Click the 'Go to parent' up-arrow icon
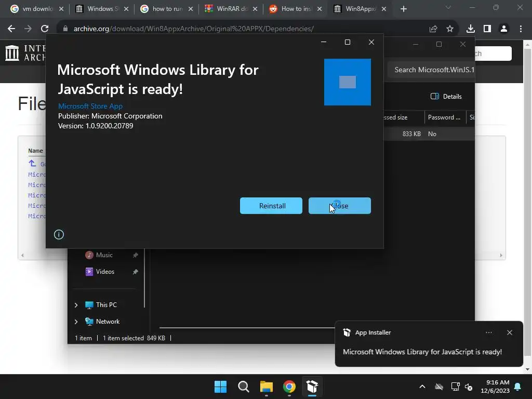This screenshot has height=399, width=532. pos(32,163)
